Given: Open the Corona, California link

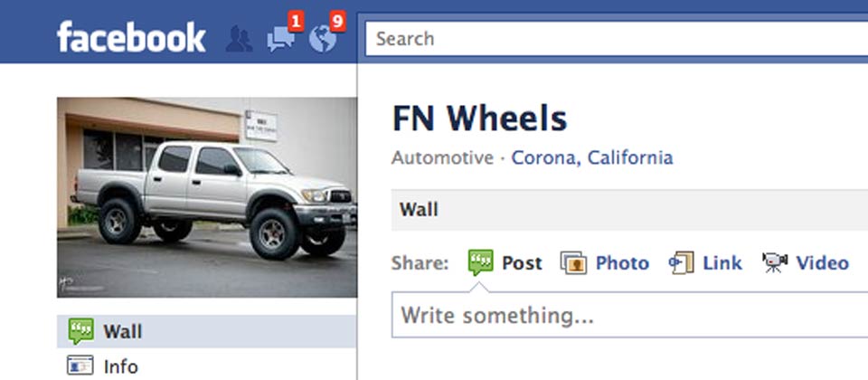Looking at the screenshot, I should click(592, 157).
